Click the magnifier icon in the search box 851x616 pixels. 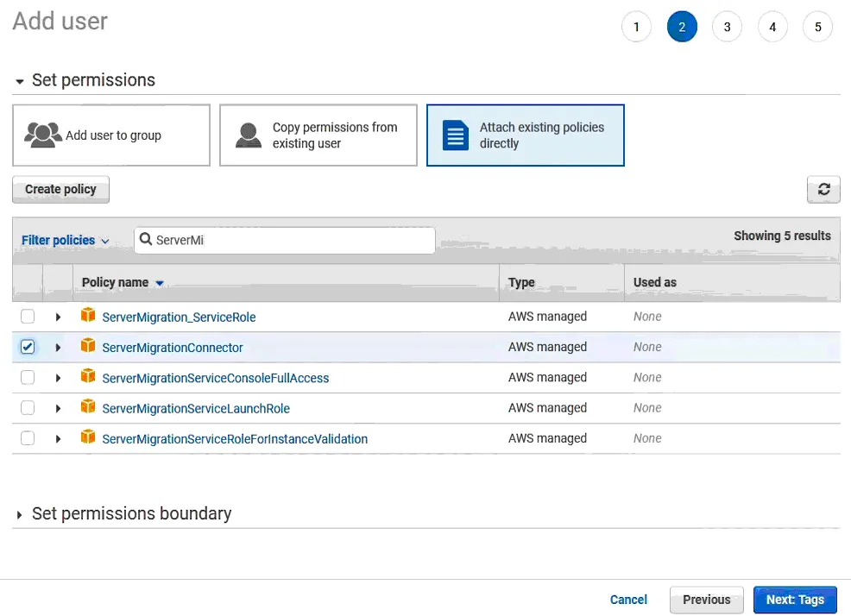point(146,240)
